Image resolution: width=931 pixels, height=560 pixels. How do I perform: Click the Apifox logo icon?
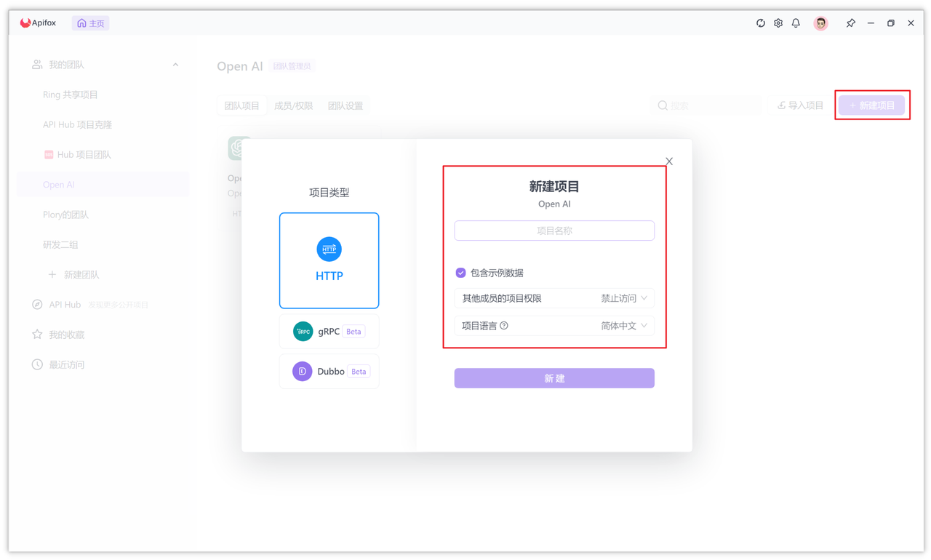[x=25, y=22]
